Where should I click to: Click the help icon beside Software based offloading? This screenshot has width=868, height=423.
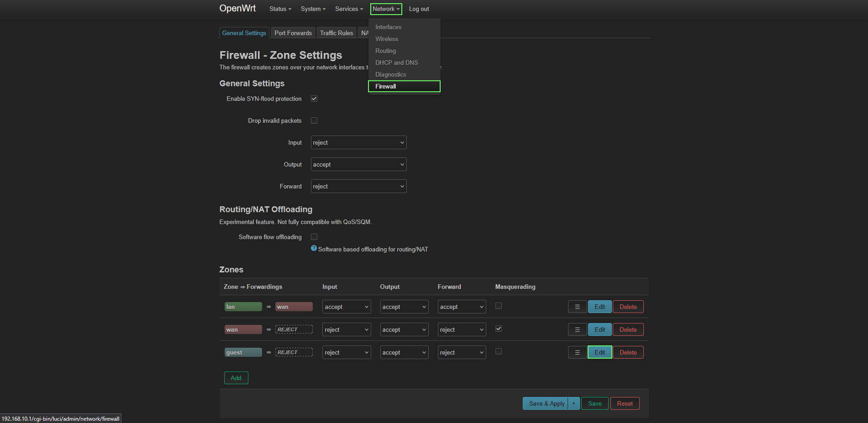[314, 248]
